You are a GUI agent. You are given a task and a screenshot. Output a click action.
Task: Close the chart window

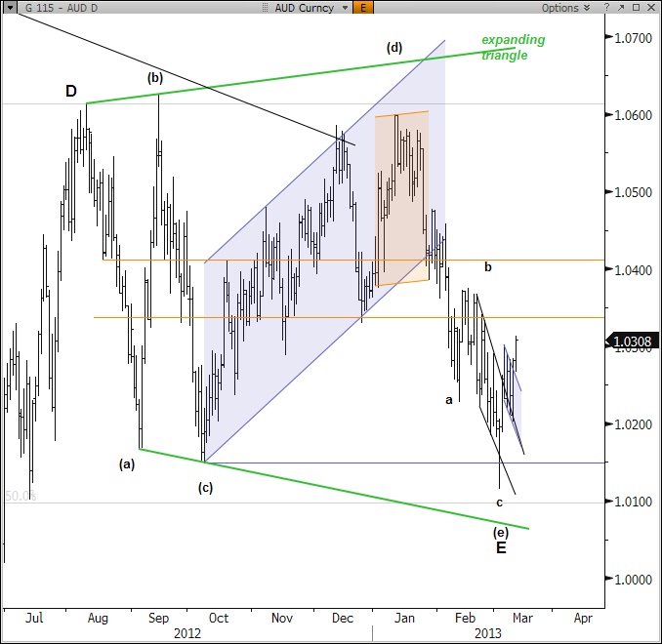(651, 8)
